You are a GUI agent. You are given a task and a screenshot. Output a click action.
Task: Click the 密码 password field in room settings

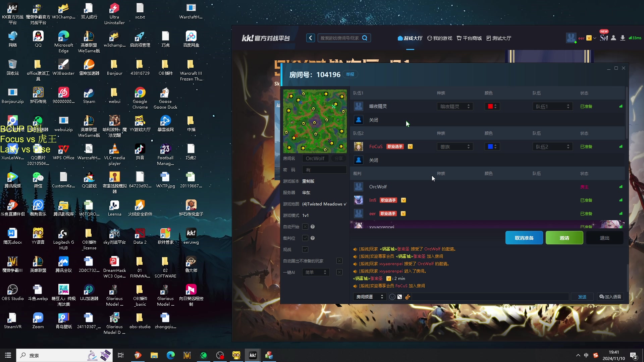point(324,170)
